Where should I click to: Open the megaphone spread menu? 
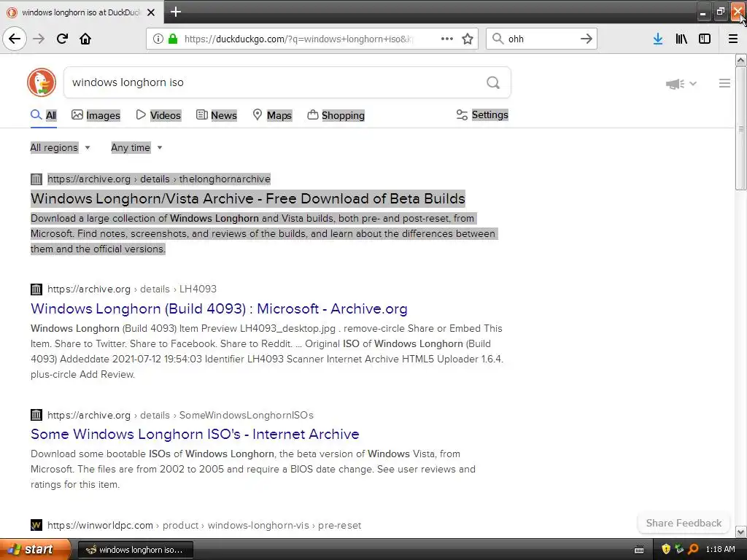click(681, 84)
